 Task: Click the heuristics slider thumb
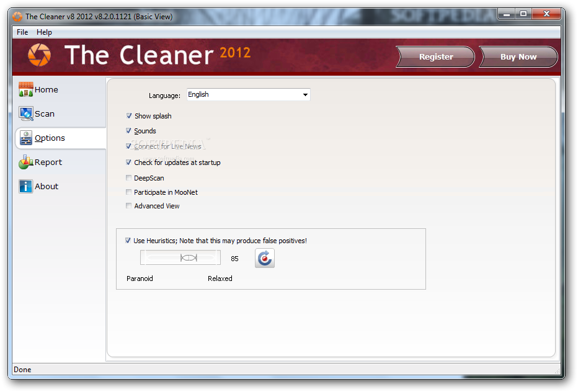coord(189,257)
